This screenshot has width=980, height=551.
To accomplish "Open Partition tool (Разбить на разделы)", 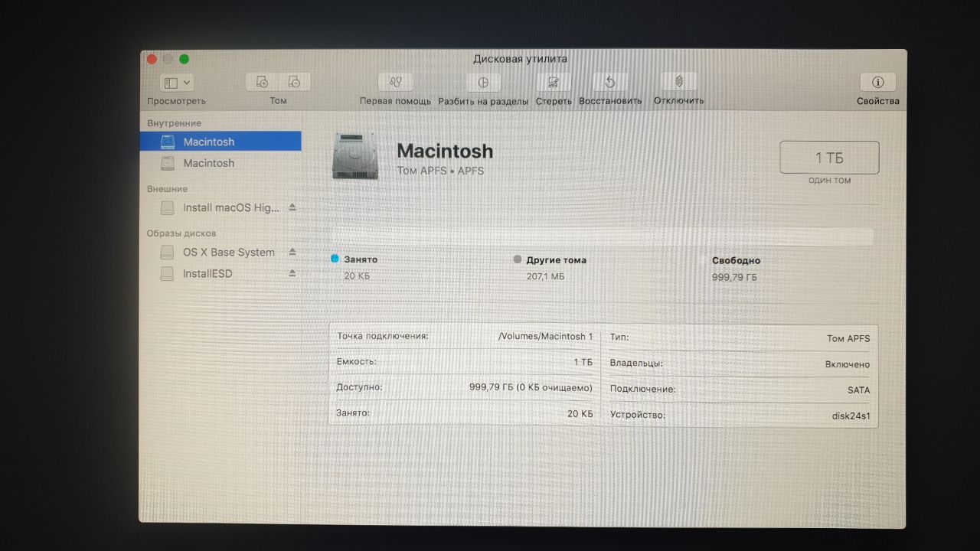I will point(483,82).
